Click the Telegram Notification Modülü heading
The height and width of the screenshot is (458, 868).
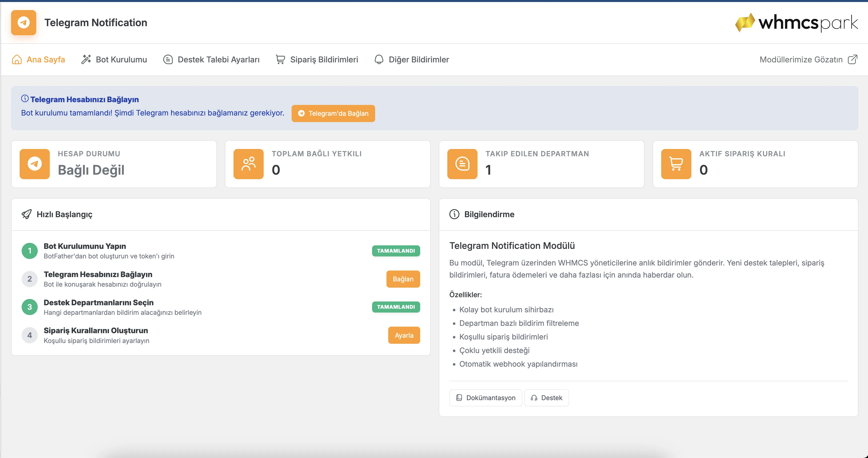coord(512,246)
